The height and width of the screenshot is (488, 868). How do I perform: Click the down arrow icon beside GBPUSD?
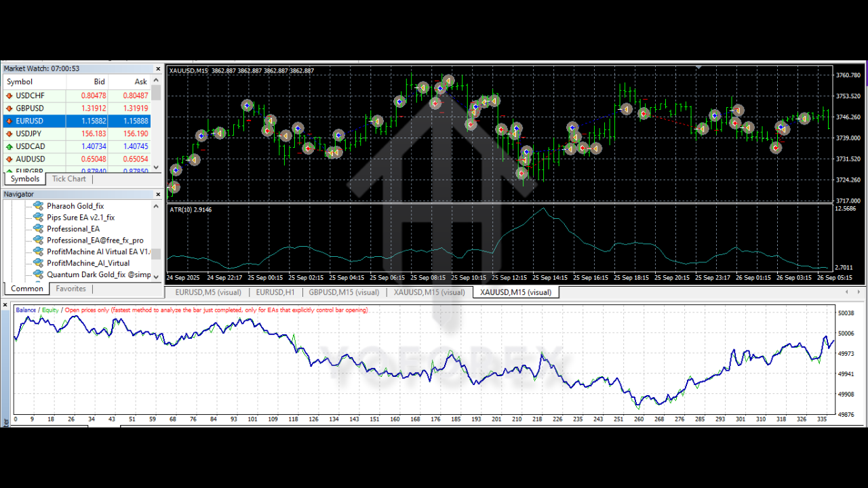(9, 108)
